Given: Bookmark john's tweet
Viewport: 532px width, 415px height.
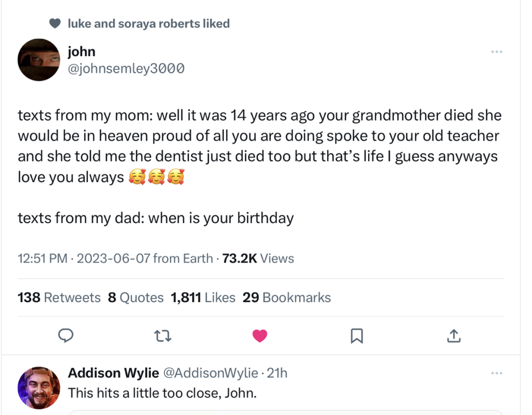Looking at the screenshot, I should pos(356,336).
